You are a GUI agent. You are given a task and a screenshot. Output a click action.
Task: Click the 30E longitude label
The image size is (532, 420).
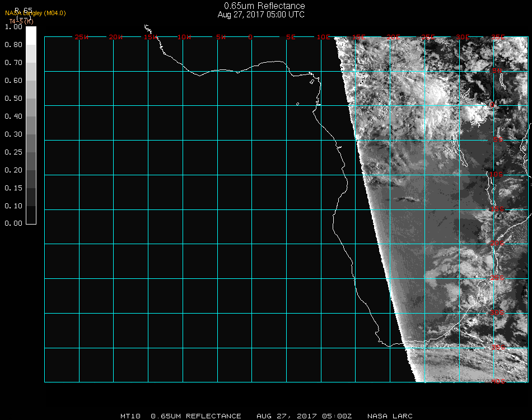(x=463, y=37)
